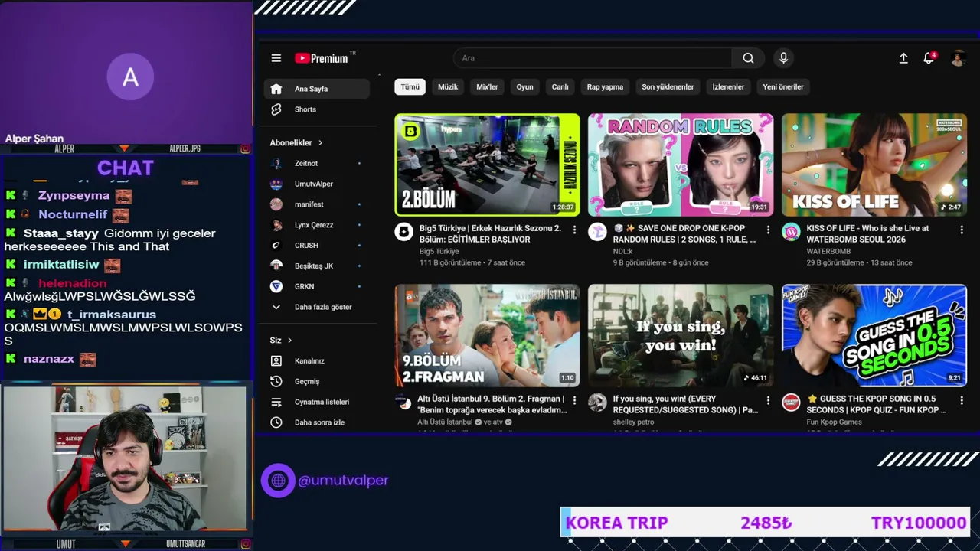
Task: Open Geçmiş history icon
Action: (x=276, y=381)
